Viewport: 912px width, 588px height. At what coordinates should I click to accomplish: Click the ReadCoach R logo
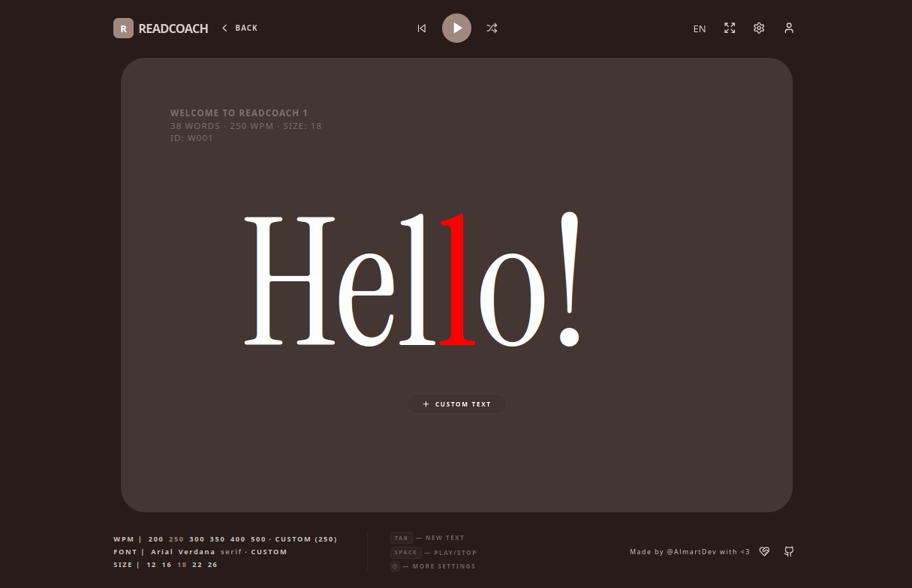click(x=123, y=28)
